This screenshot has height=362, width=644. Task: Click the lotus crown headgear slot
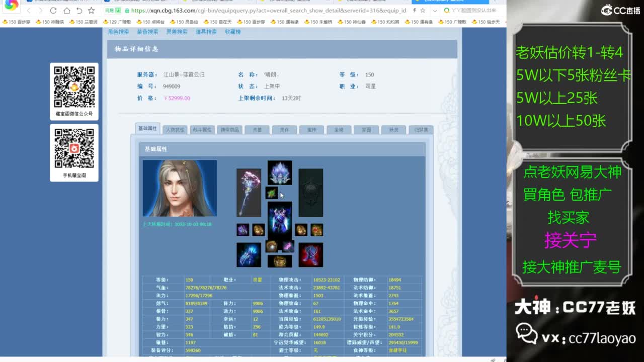[280, 172]
